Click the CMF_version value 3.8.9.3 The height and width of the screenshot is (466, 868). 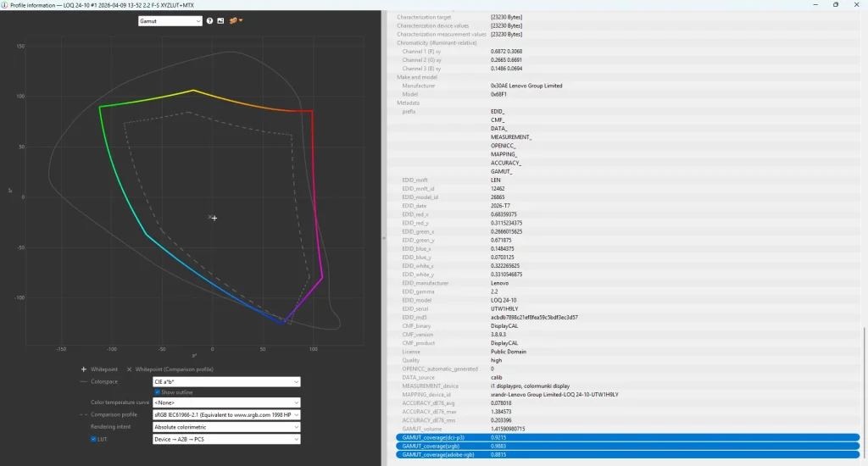498,335
